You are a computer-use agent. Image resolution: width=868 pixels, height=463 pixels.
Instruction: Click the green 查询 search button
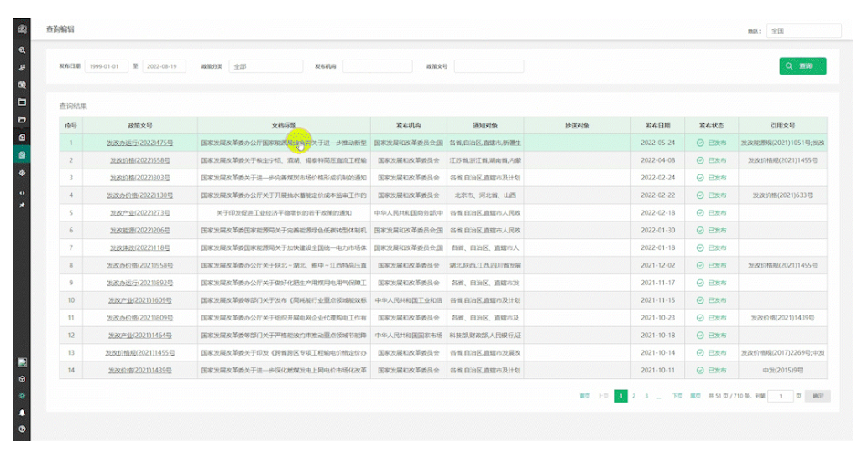click(x=802, y=66)
